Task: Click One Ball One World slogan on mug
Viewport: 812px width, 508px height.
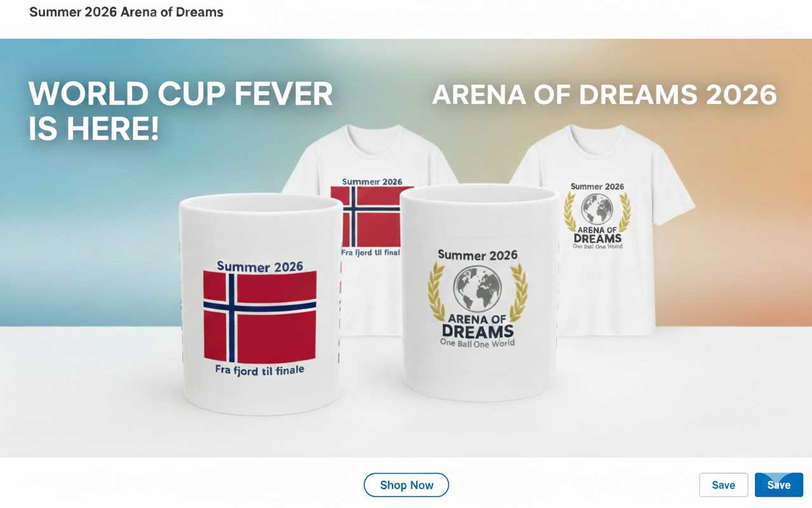Action: (477, 343)
